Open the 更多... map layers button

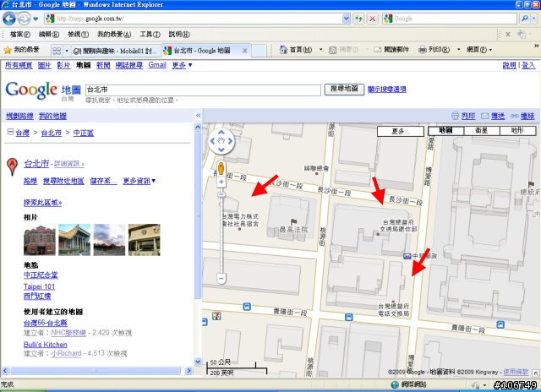tap(401, 131)
